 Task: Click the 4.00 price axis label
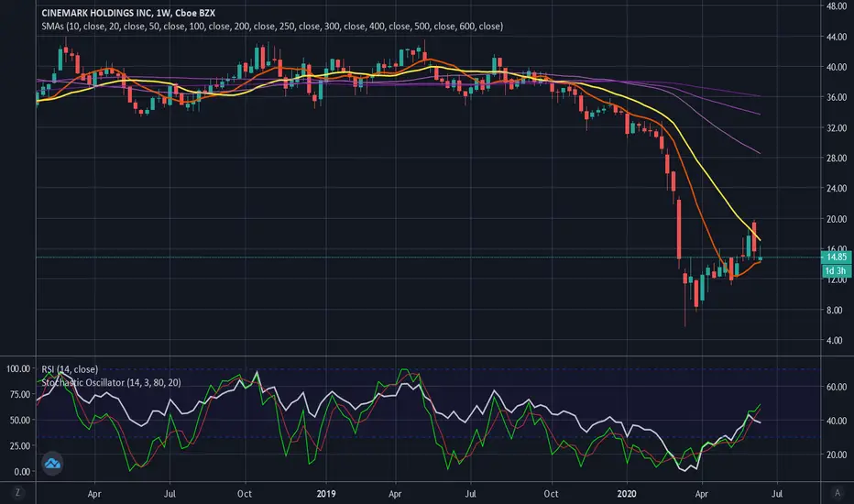coord(834,340)
